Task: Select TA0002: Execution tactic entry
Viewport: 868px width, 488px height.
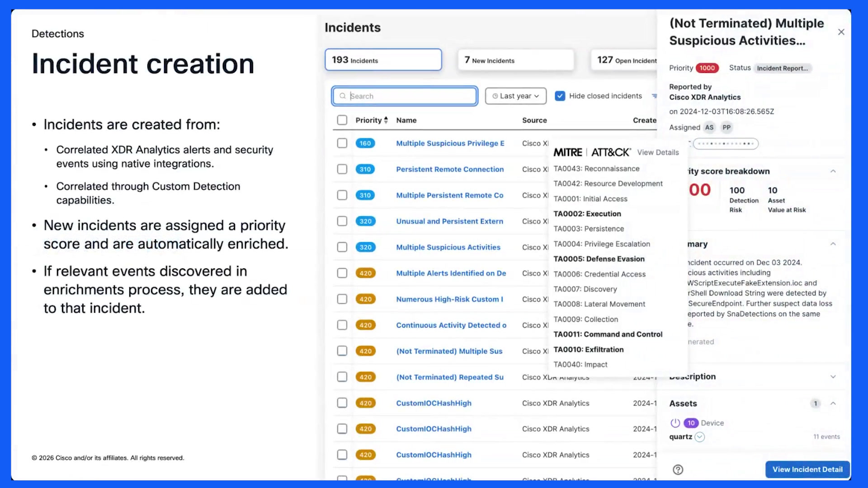Action: [587, 214]
